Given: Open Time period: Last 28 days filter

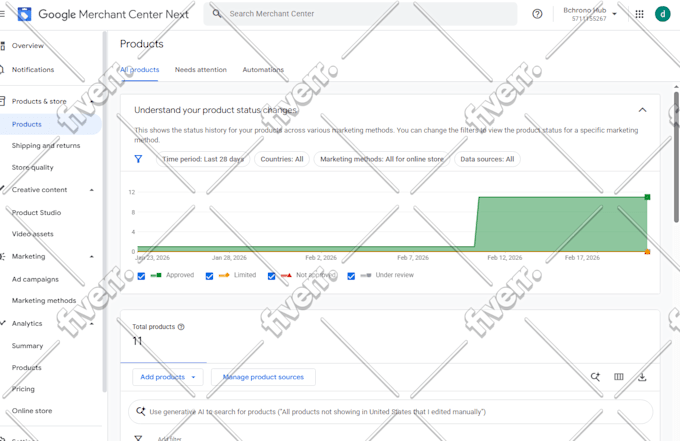Looking at the screenshot, I should click(x=203, y=159).
